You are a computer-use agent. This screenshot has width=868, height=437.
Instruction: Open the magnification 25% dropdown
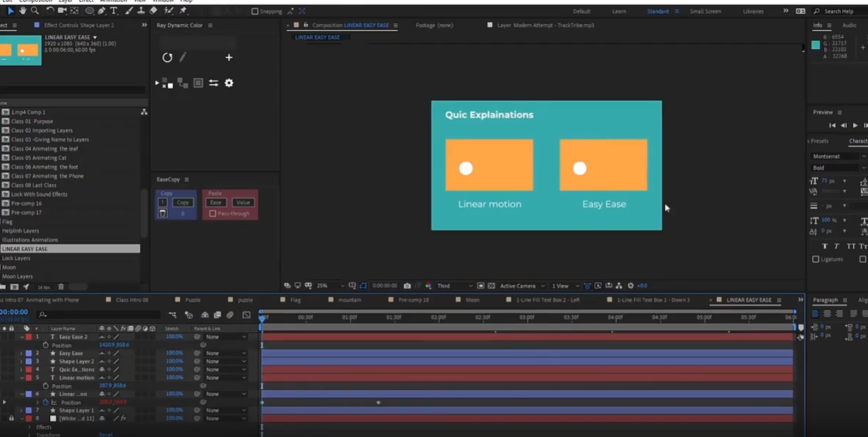point(341,286)
